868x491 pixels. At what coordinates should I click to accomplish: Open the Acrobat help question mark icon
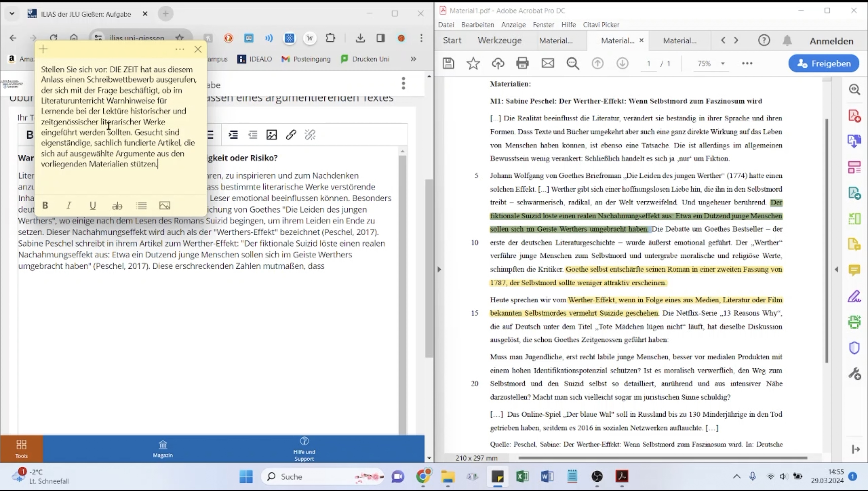tap(764, 40)
